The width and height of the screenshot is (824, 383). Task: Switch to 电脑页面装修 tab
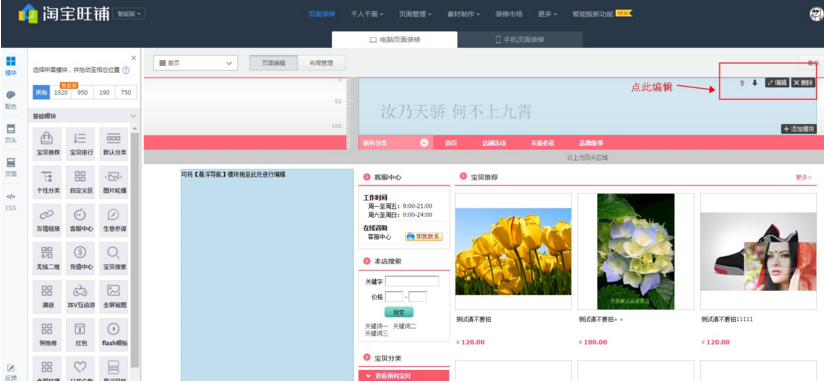pos(395,40)
